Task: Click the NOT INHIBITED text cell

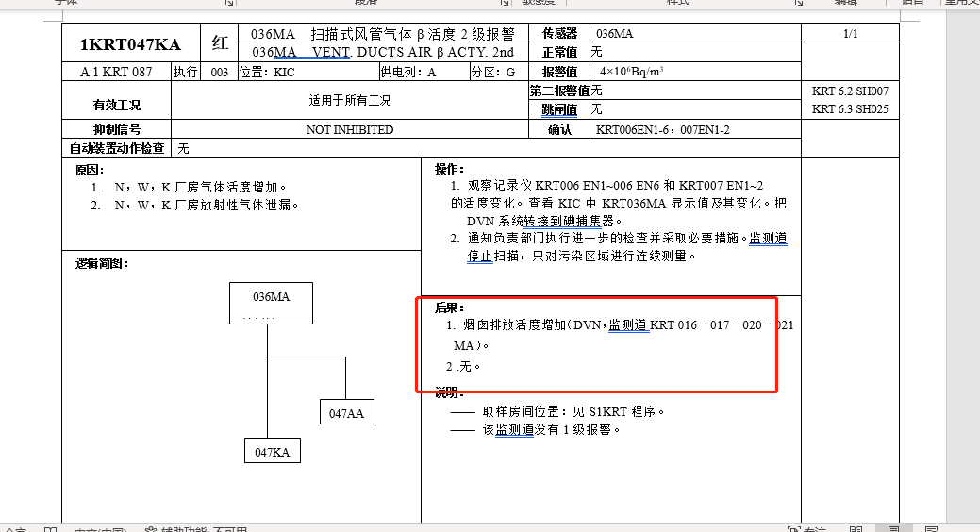Action: tap(350, 129)
